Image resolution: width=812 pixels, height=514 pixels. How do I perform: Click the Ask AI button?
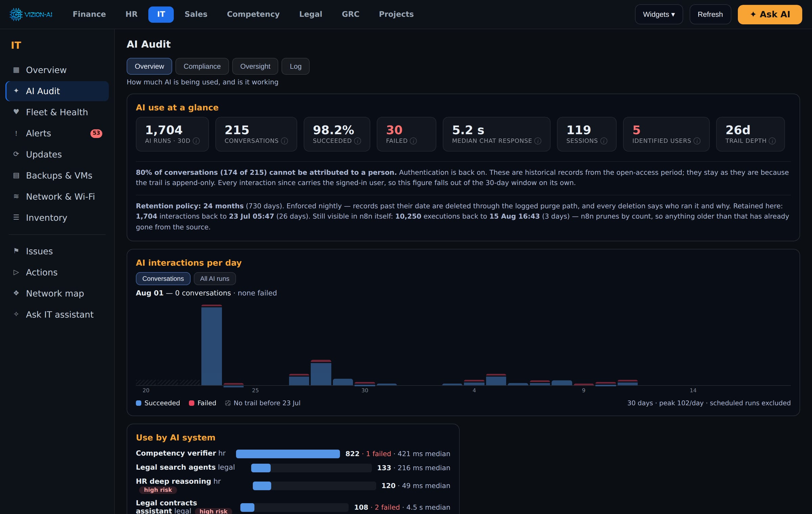(x=770, y=14)
